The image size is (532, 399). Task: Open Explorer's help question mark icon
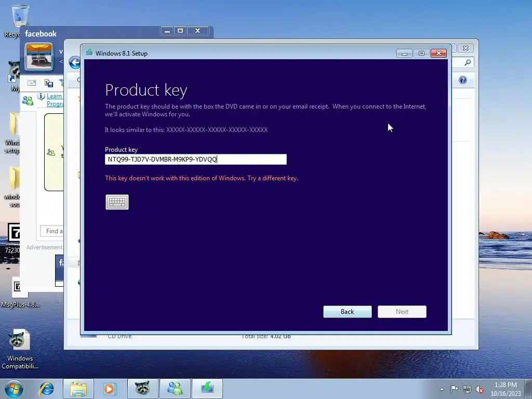[463, 80]
